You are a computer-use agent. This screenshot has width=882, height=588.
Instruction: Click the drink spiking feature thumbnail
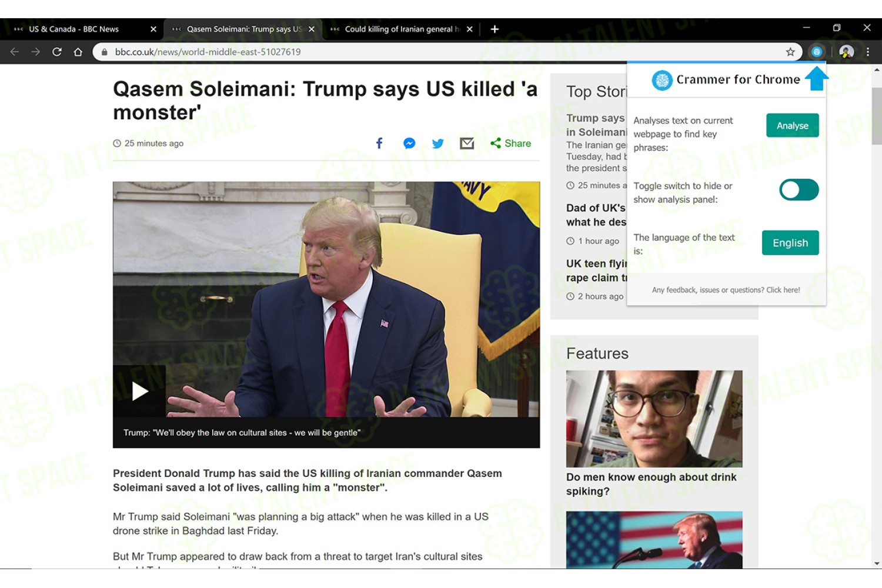tap(654, 419)
